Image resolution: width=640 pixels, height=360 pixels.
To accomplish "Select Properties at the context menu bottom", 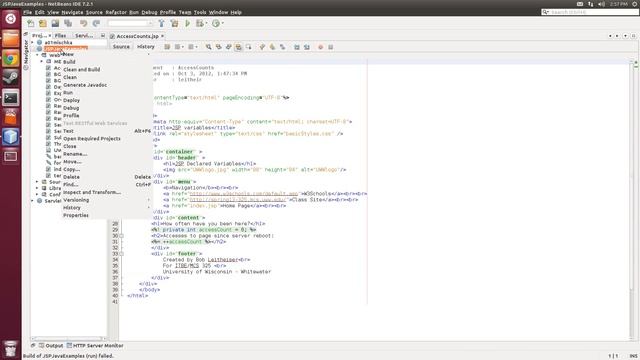I will click(x=76, y=215).
